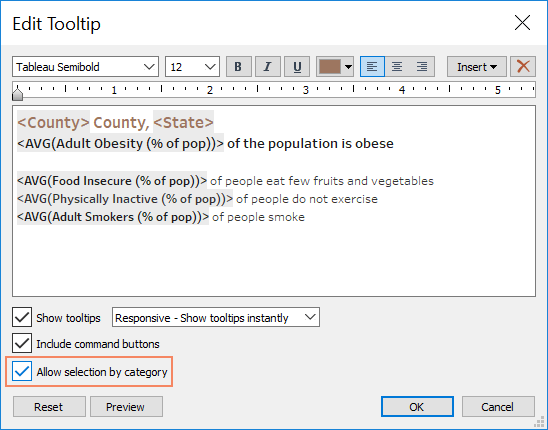
Task: Expand the font size 12 dropdown
Action: pos(192,66)
